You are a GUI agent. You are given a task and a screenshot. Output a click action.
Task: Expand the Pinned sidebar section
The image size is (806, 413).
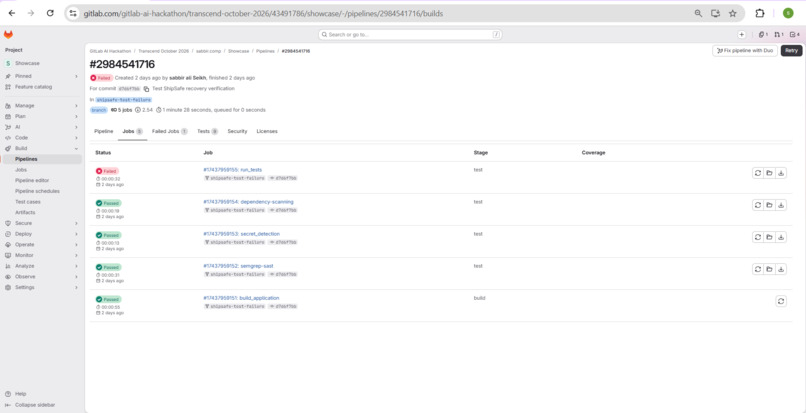tap(41, 76)
